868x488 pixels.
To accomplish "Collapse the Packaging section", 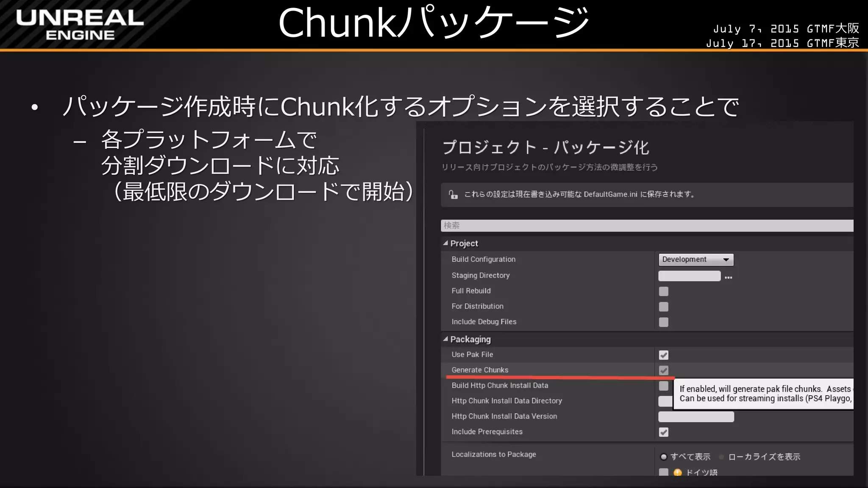I will pyautogui.click(x=445, y=339).
